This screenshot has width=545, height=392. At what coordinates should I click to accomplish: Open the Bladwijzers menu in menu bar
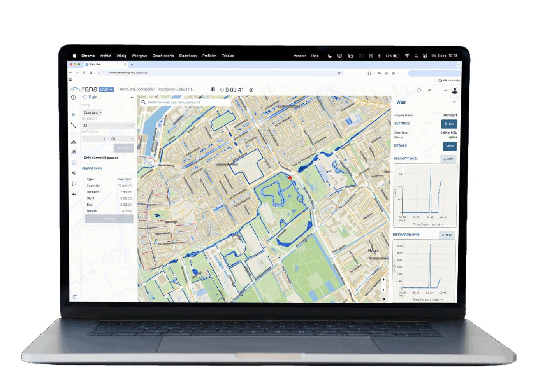click(188, 56)
